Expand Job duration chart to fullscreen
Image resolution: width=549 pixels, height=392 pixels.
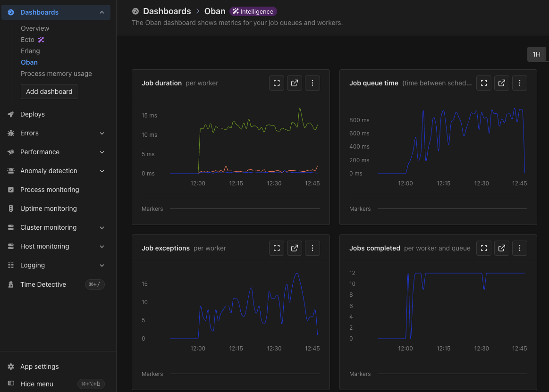(277, 83)
